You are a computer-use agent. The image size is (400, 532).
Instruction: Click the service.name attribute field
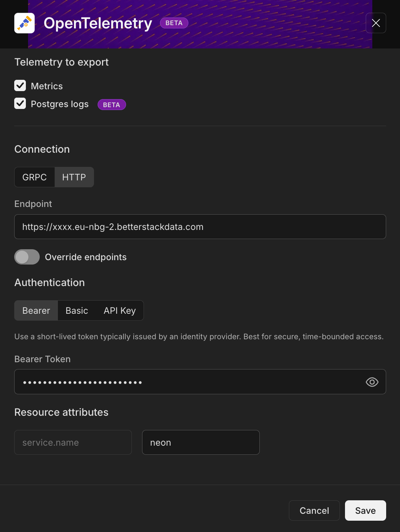coord(72,442)
